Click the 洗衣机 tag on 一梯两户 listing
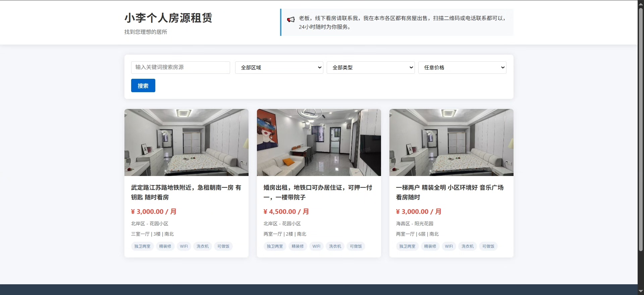Image resolution: width=644 pixels, height=295 pixels. click(x=468, y=246)
